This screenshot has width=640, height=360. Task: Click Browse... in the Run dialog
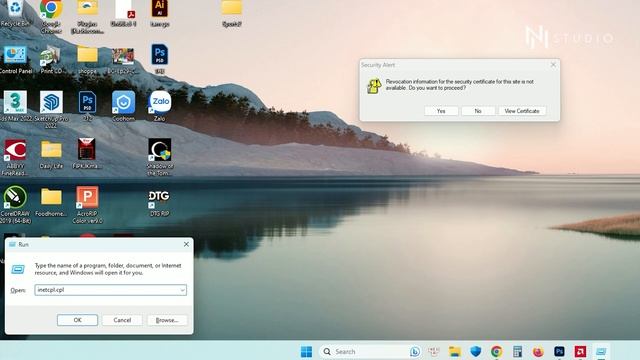pos(167,320)
